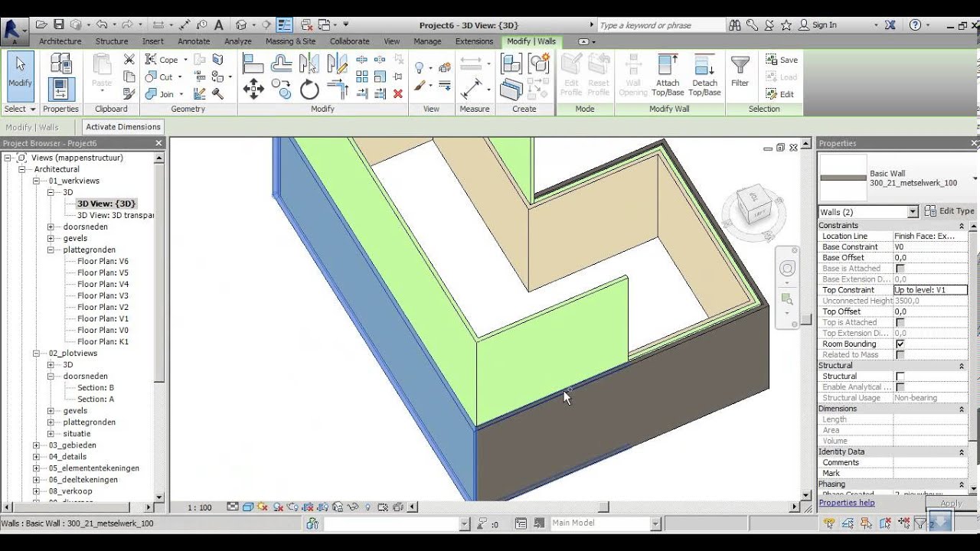Open the Properties help link
The height and width of the screenshot is (551, 980).
[x=847, y=503]
